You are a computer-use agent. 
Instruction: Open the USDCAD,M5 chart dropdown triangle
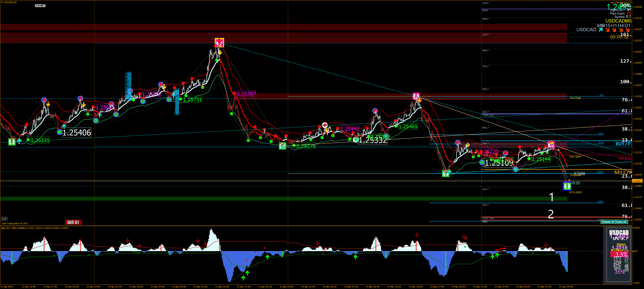click(2, 2)
